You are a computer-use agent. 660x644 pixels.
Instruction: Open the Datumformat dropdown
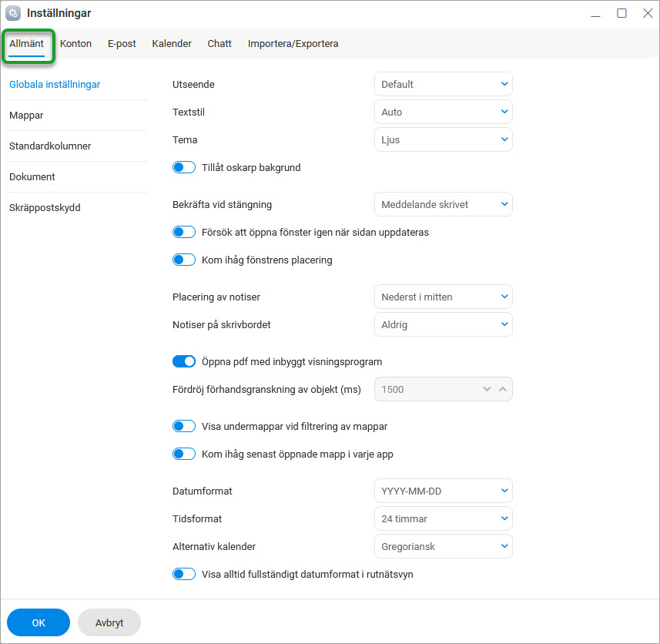443,491
